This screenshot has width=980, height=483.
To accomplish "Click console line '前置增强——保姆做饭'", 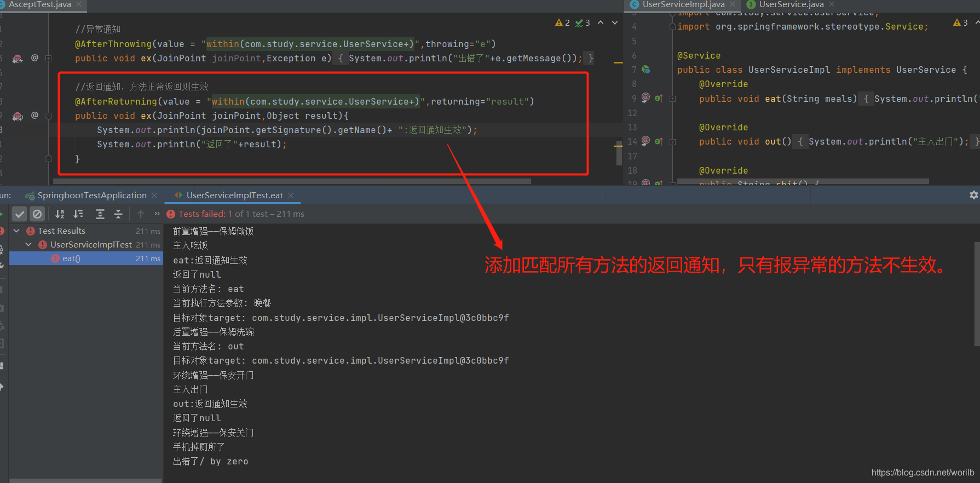I will click(214, 231).
